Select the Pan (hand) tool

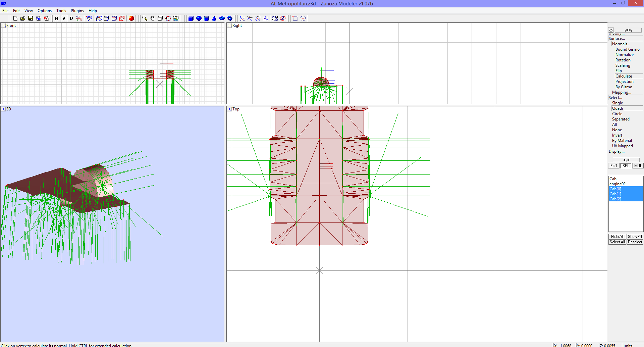point(152,18)
